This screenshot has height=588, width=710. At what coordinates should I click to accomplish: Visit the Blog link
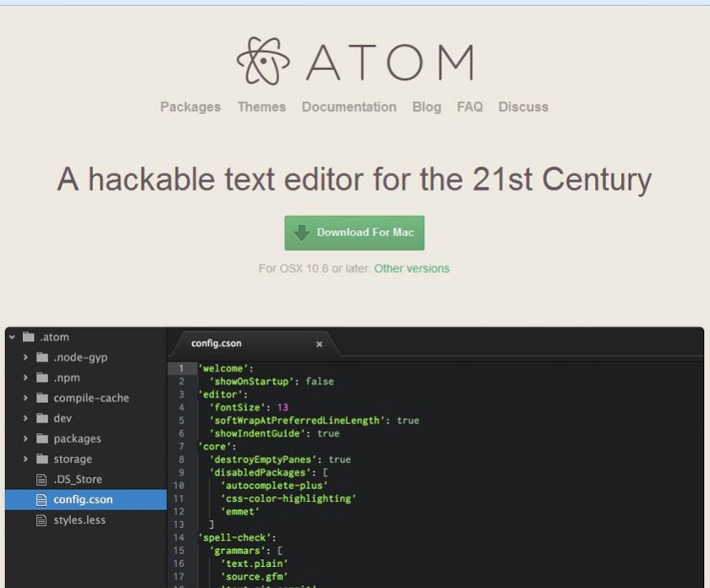tap(427, 107)
